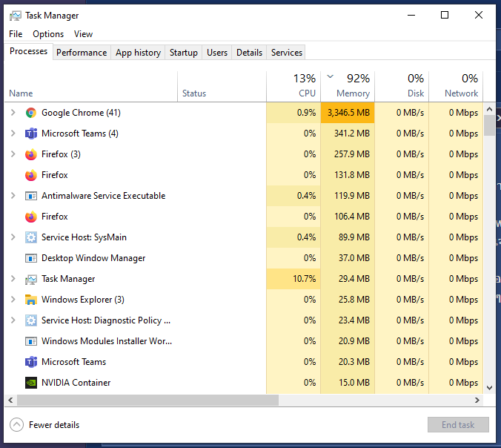
Task: Click the horizontal scrollbar right arrow
Action: coord(477,400)
